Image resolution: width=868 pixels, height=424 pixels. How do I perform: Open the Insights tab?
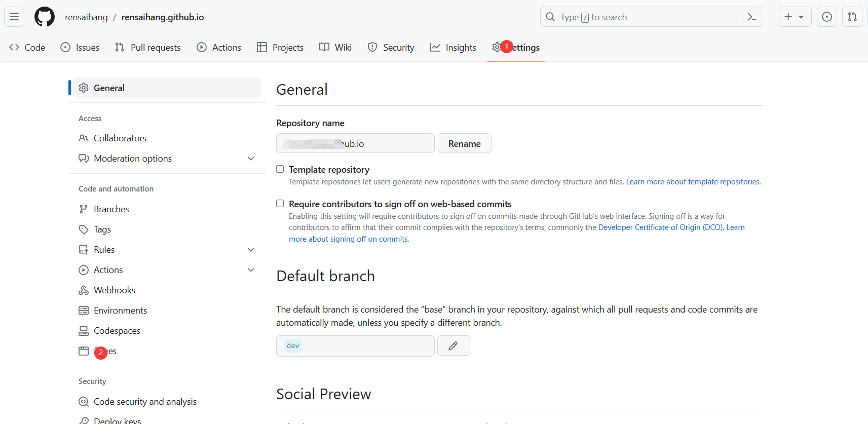(x=454, y=47)
